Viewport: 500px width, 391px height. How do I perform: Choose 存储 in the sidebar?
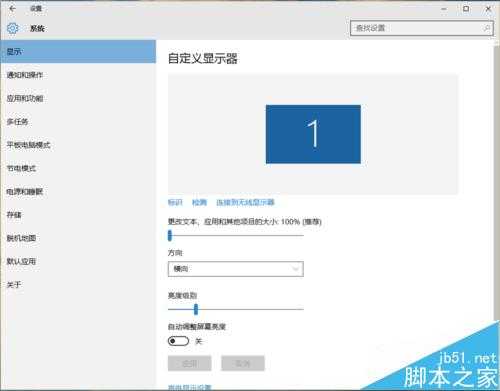coord(78,215)
